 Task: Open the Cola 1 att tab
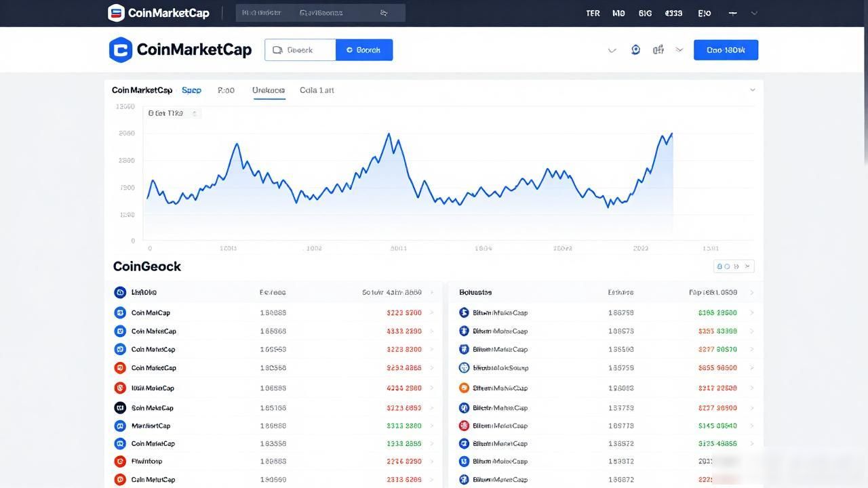317,90
